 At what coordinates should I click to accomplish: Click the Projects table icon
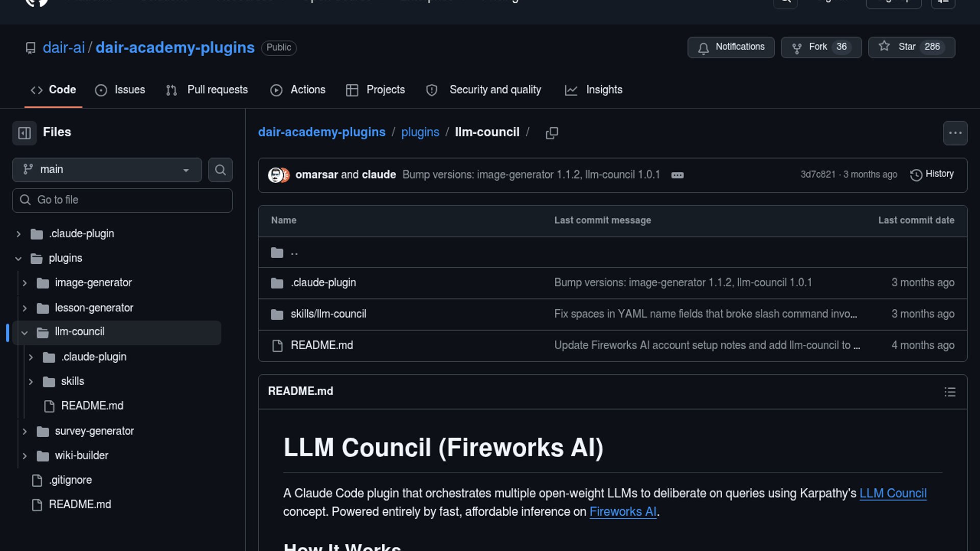coord(352,90)
